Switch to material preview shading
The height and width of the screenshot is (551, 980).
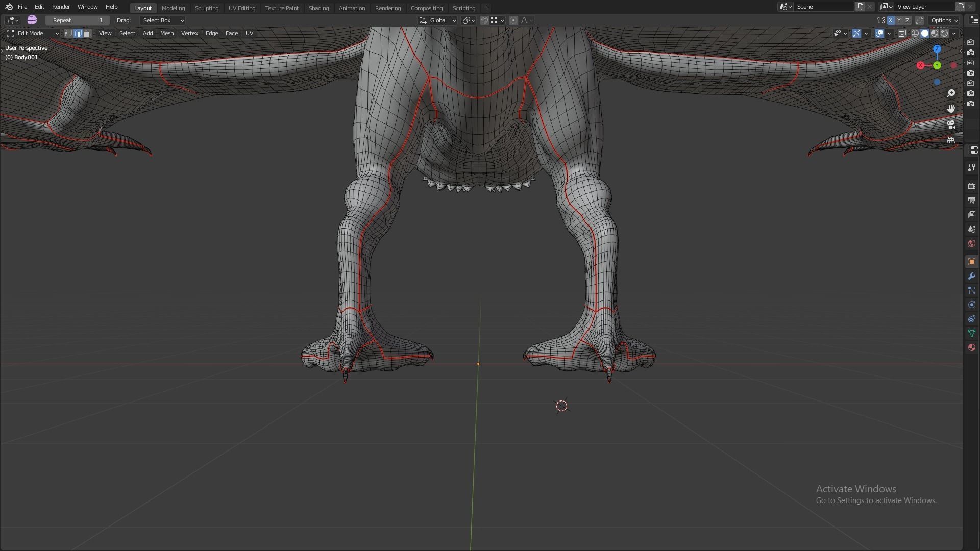click(935, 33)
